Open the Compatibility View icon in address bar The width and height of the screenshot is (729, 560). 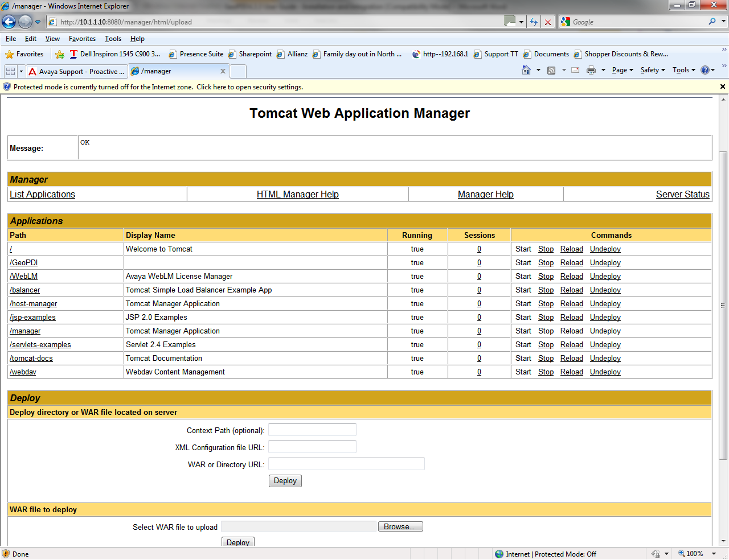click(x=510, y=21)
